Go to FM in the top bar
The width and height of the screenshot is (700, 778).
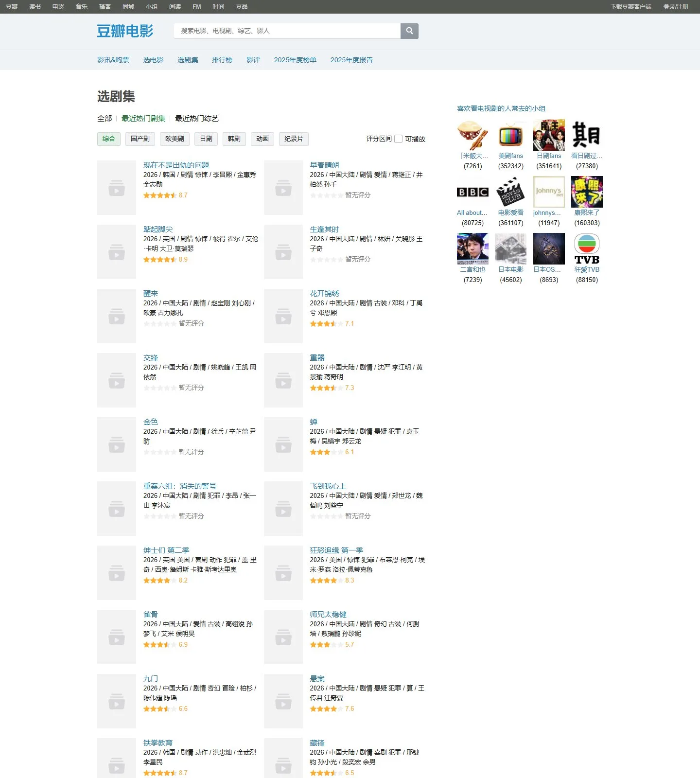pos(197,7)
